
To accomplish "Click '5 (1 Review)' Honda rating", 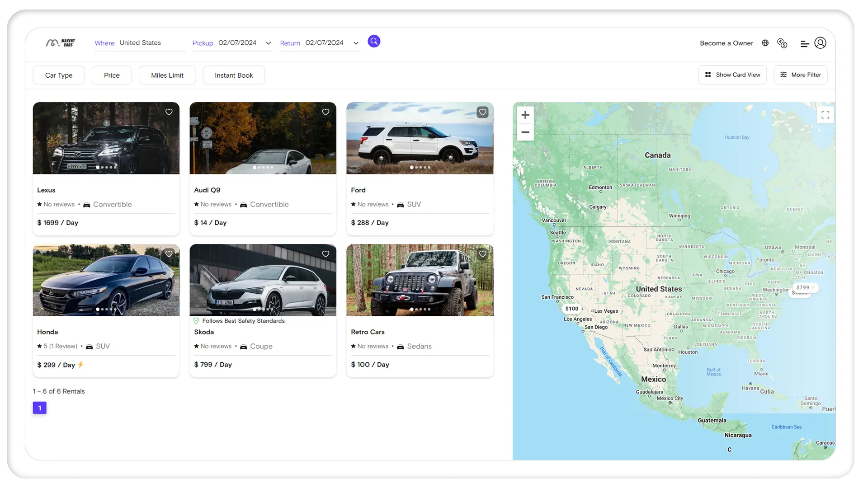I will [x=60, y=346].
